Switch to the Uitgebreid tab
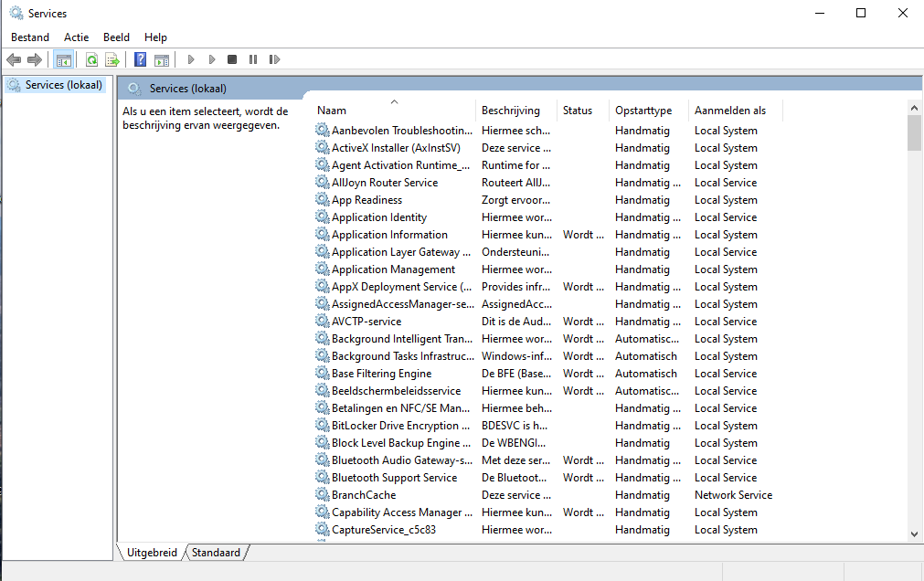The image size is (924, 581). coord(152,553)
